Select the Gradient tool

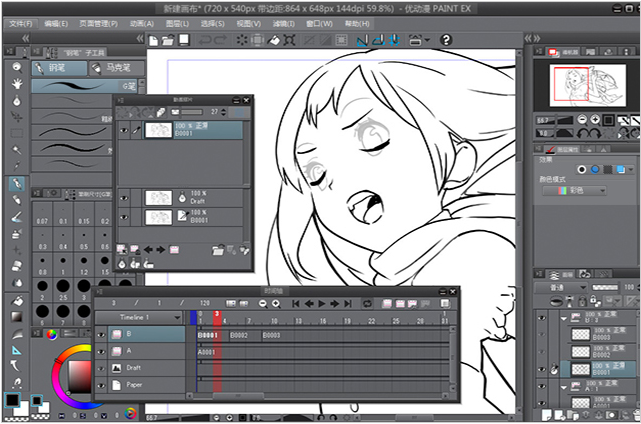tap(17, 317)
